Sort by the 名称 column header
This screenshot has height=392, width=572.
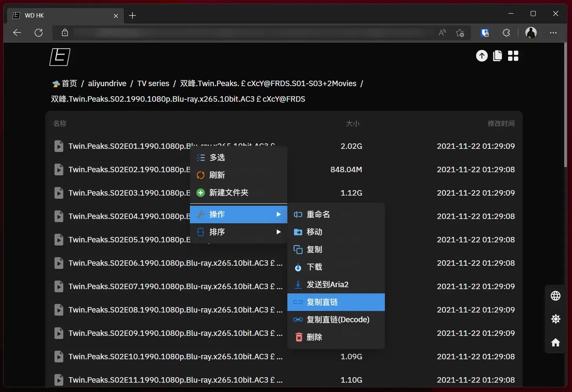(x=60, y=124)
